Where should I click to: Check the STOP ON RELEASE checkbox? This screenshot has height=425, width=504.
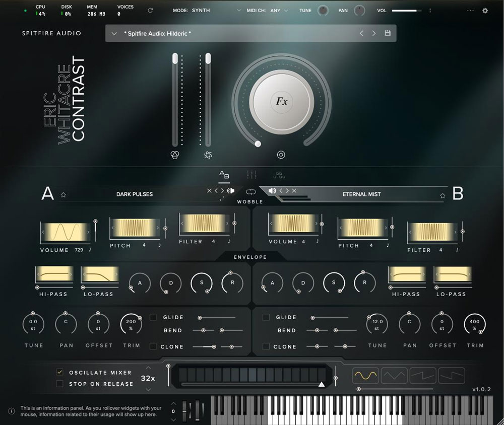(x=59, y=384)
